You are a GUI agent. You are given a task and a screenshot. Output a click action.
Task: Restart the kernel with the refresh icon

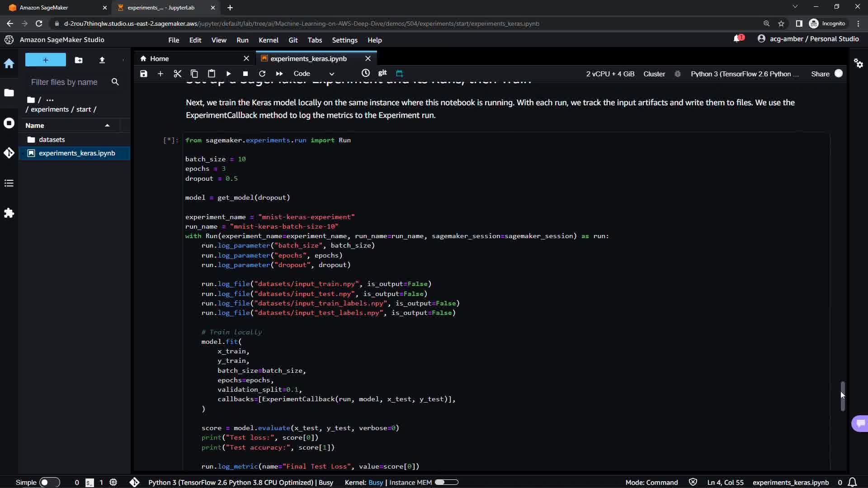coord(262,74)
